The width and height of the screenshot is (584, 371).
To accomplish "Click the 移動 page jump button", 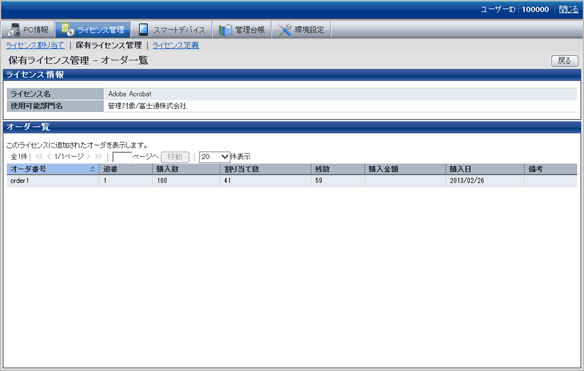I will (175, 157).
